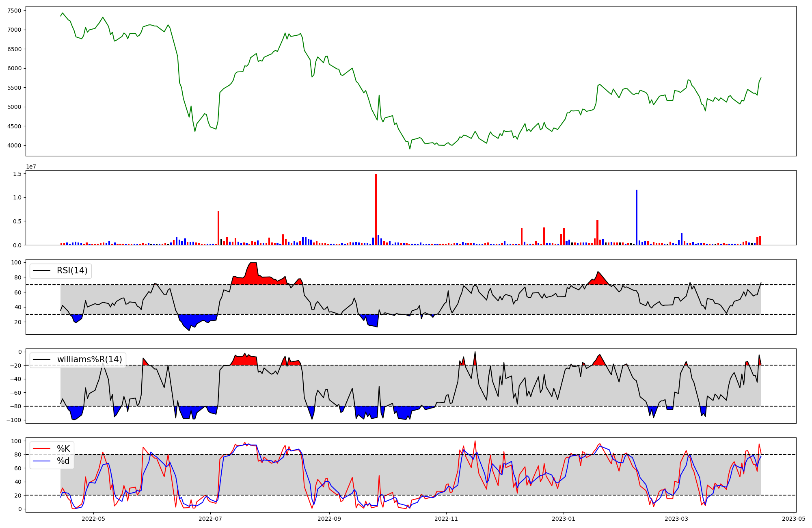Click the %K legend entry

[x=63, y=449]
